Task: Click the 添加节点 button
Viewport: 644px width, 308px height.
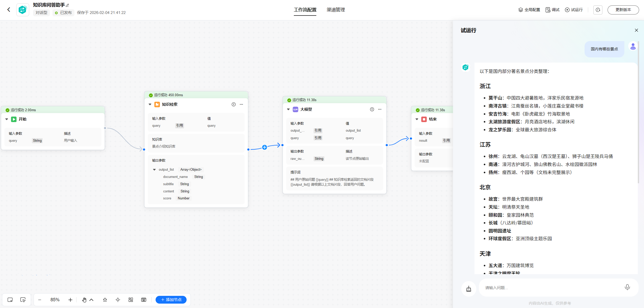Action: pyautogui.click(x=171, y=300)
